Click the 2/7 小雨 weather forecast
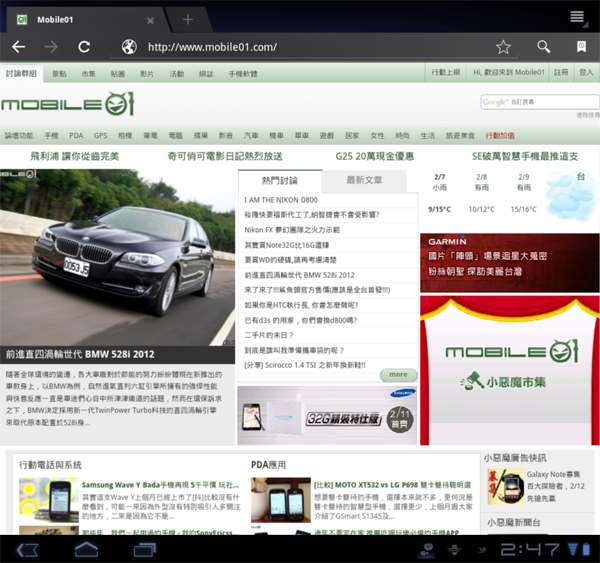600x563 pixels. point(440,193)
